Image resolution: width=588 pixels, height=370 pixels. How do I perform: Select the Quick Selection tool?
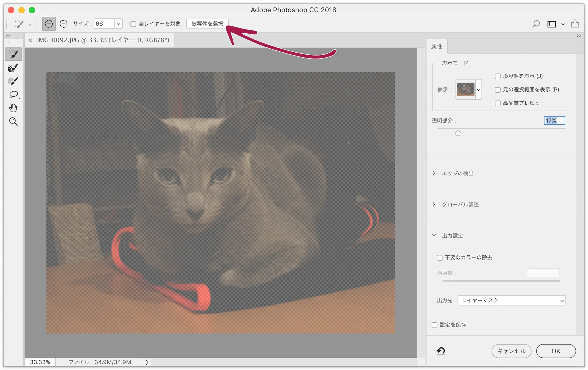click(x=13, y=54)
